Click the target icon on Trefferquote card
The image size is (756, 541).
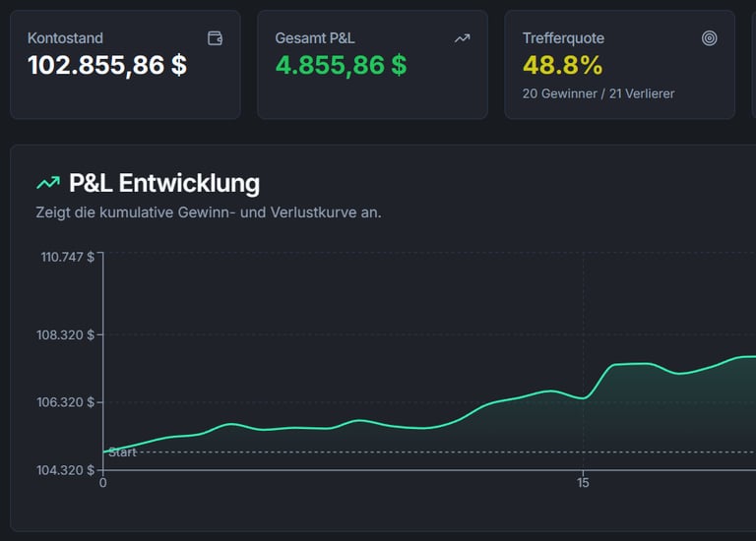click(709, 38)
